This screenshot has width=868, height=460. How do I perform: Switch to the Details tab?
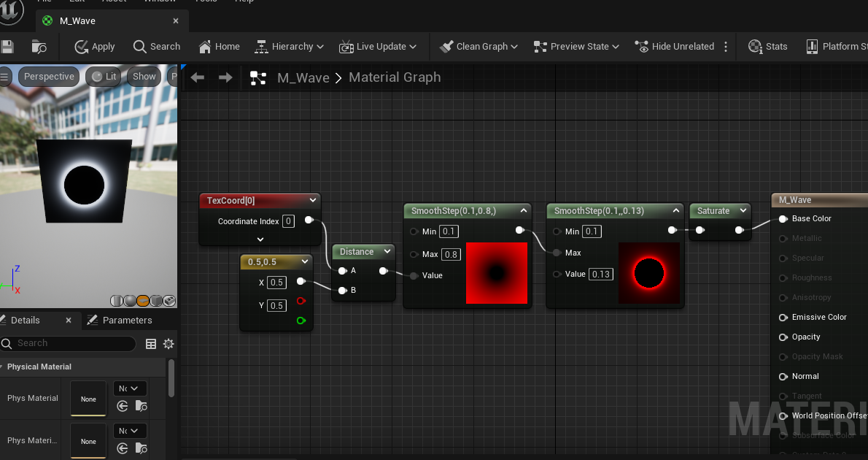[x=26, y=321]
